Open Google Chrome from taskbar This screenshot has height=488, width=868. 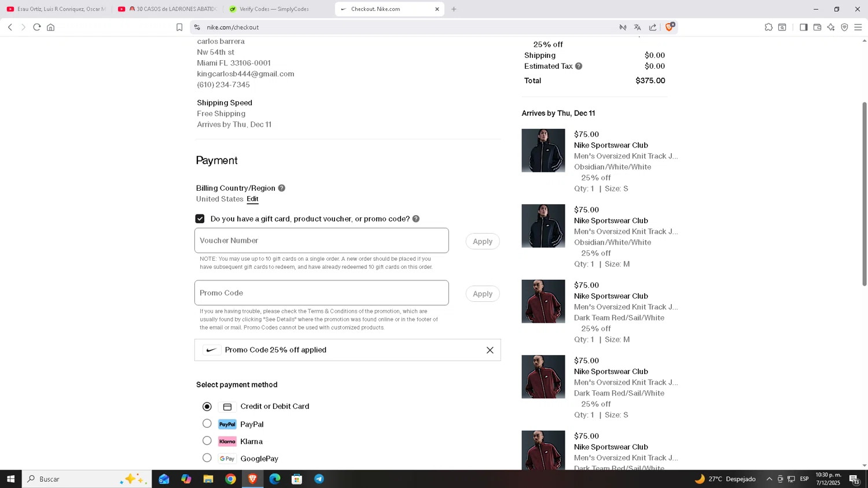coord(230,479)
